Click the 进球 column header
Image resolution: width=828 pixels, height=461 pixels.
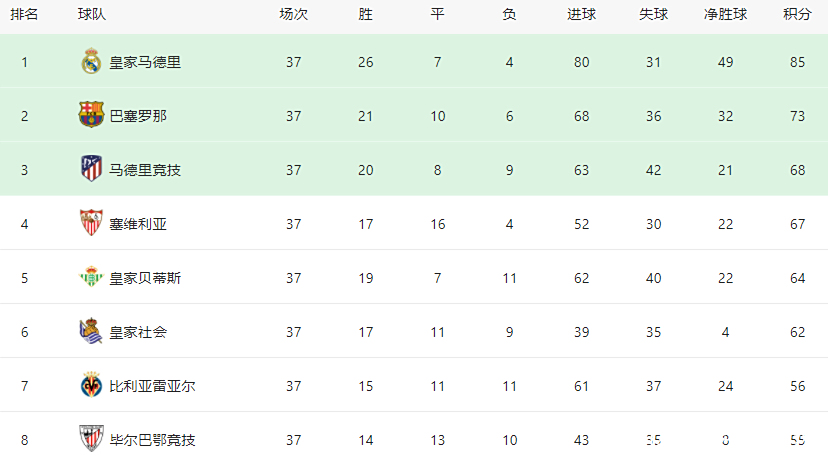[x=581, y=14]
